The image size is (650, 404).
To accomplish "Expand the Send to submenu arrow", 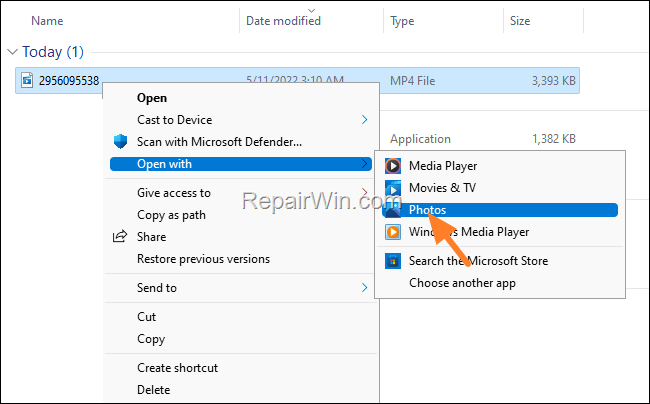I will (364, 288).
